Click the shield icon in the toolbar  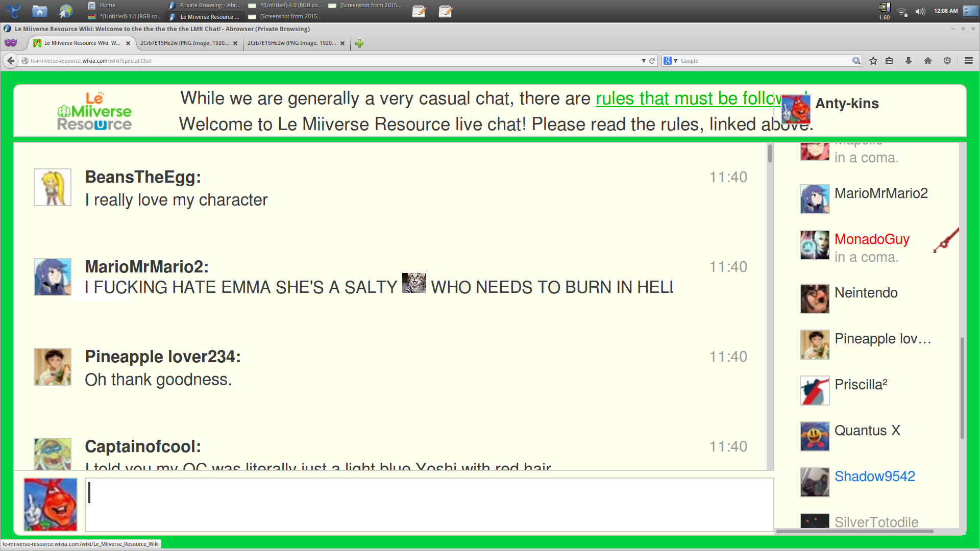point(947,61)
